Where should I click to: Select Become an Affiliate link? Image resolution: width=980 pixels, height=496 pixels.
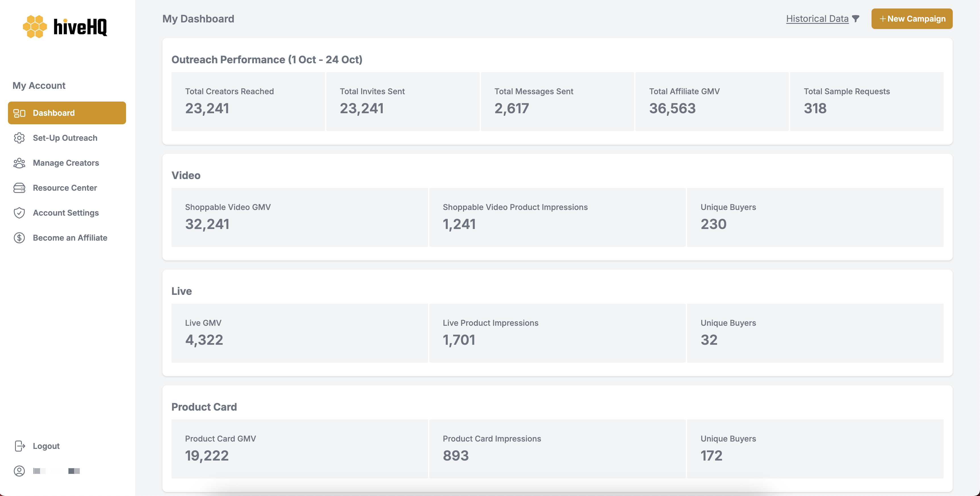(x=70, y=238)
